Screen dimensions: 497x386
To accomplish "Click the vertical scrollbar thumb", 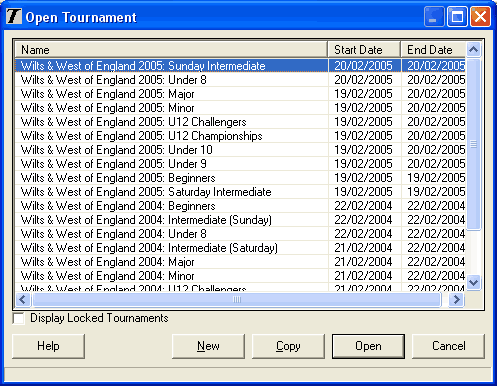I will (x=474, y=144).
